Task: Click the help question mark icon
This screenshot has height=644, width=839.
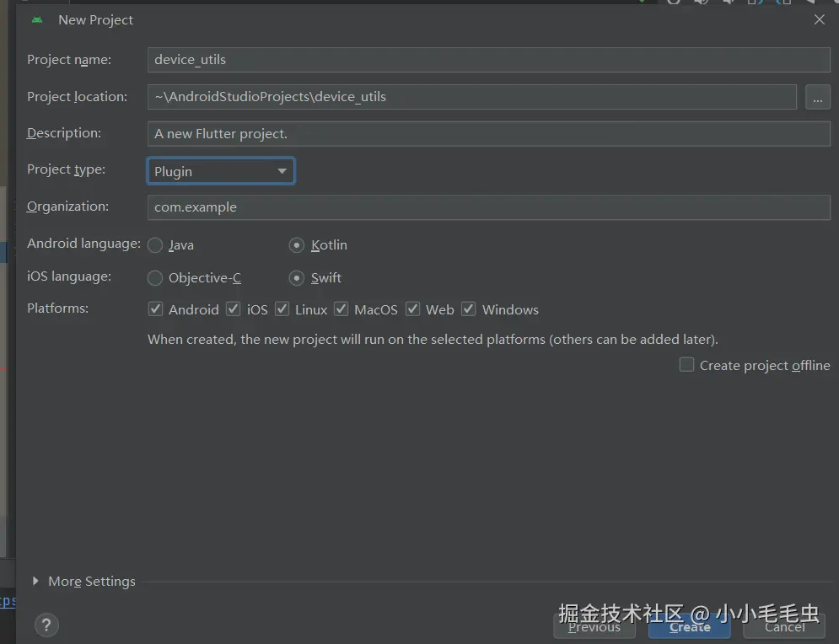Action: click(46, 625)
